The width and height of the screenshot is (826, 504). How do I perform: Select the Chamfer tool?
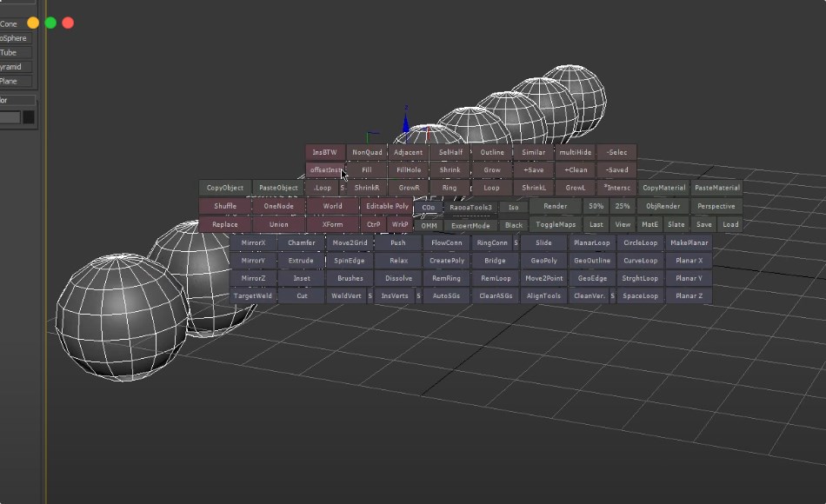tap(301, 242)
